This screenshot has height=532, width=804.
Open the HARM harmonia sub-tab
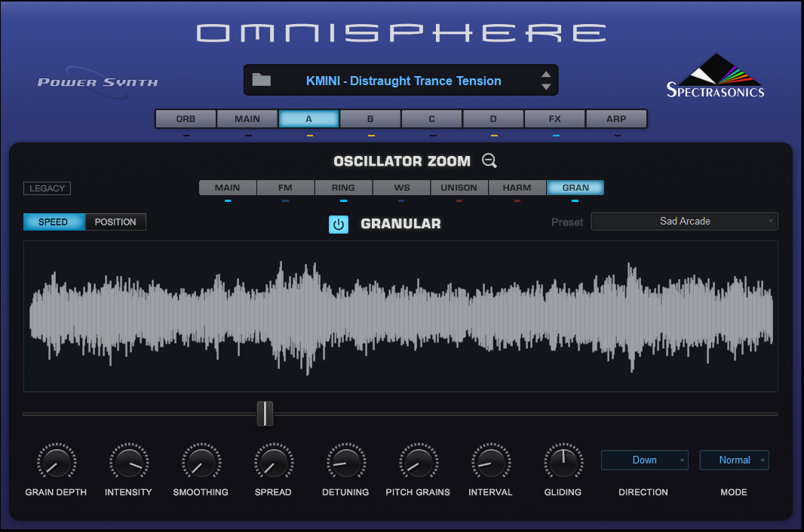(517, 188)
